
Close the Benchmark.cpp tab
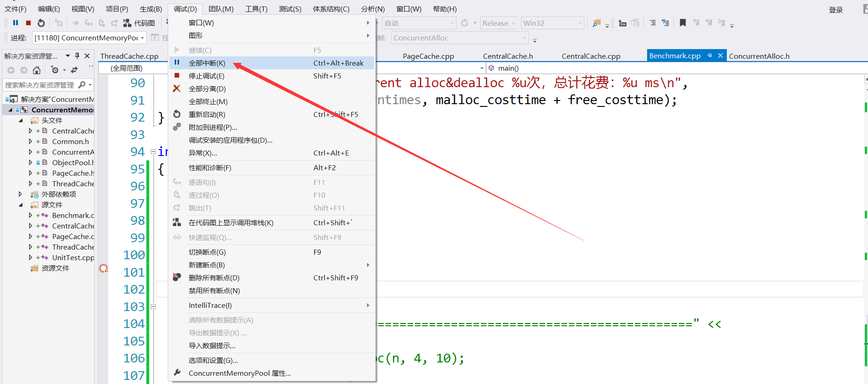720,56
